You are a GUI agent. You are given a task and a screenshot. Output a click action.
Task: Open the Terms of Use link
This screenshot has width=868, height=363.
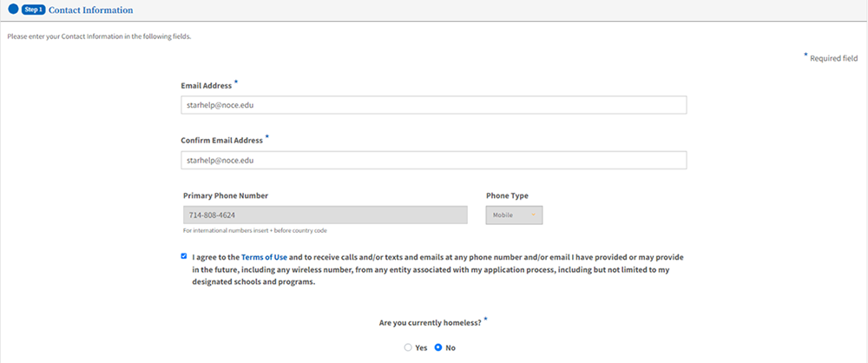pyautogui.click(x=264, y=258)
